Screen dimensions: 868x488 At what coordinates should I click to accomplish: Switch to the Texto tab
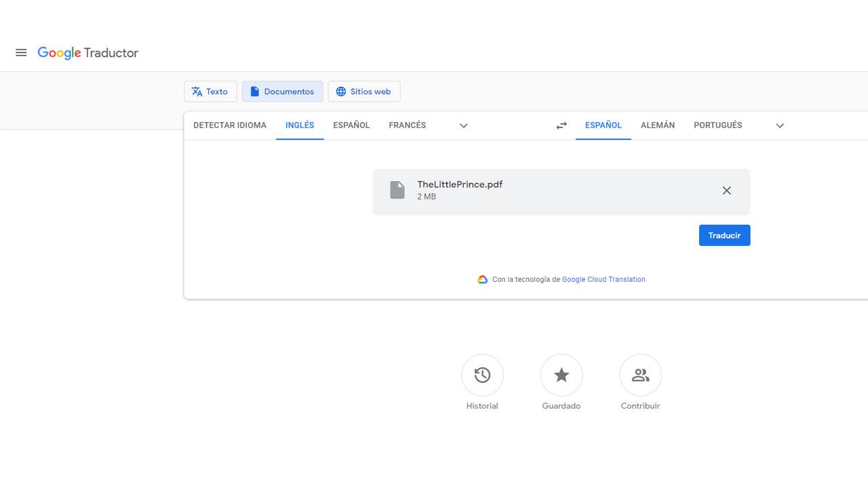coord(210,91)
